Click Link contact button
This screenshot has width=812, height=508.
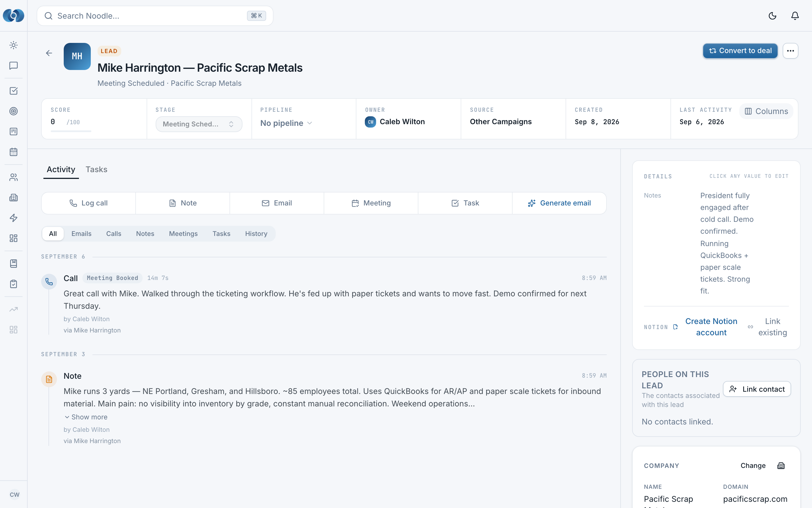757,389
